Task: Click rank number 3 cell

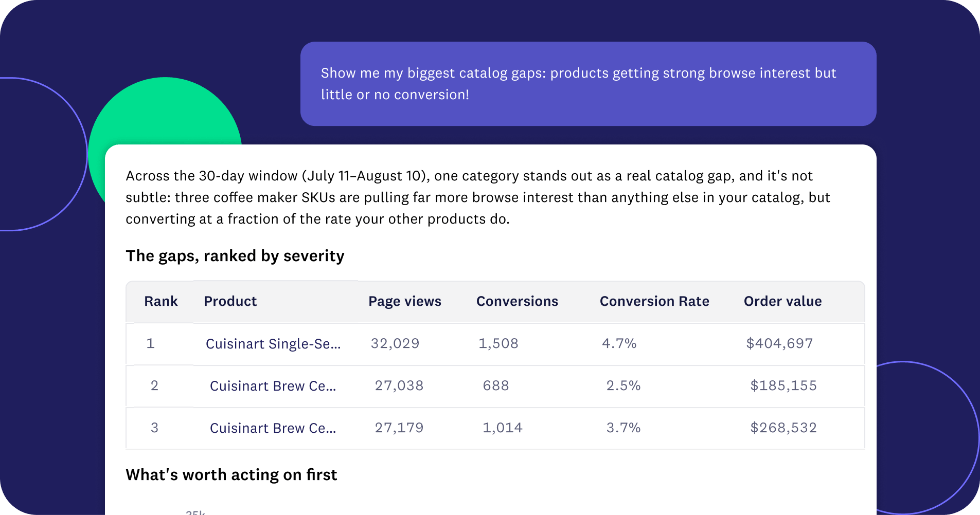Action: [x=154, y=428]
